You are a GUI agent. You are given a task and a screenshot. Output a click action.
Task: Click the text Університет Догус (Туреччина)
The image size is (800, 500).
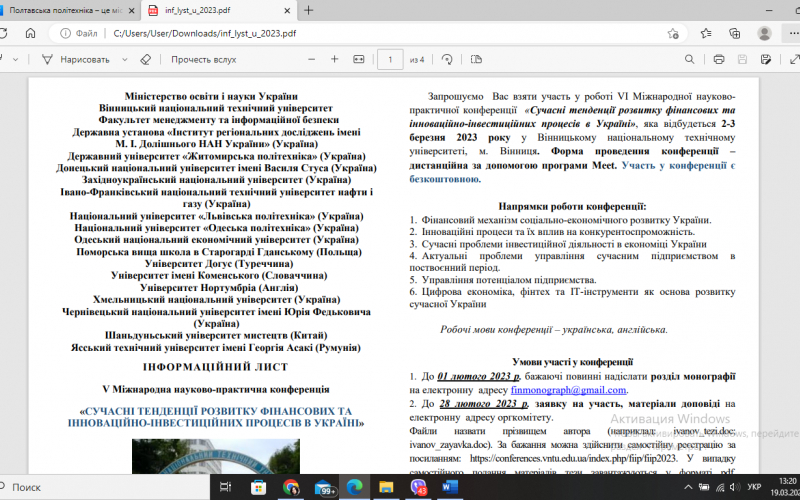tap(219, 264)
